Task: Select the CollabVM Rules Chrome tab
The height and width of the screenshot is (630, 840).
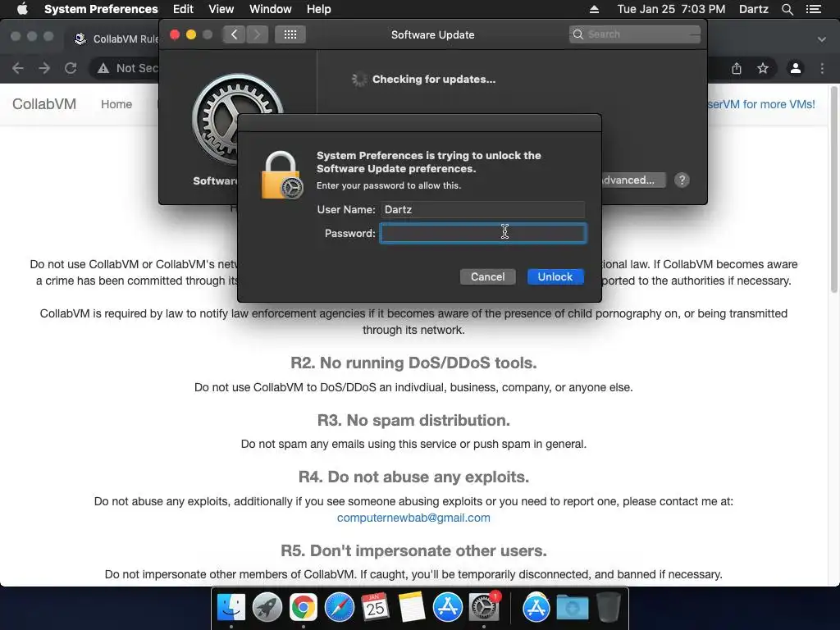Action: 118,39
